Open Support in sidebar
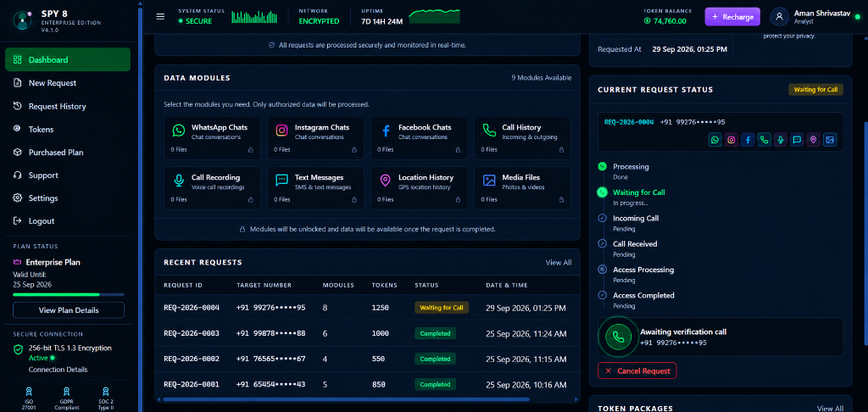 [68, 175]
